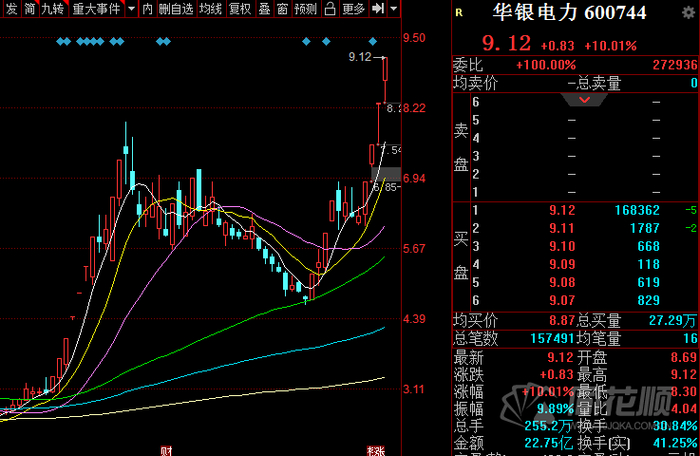Click the 272936 order difference value

click(675, 65)
